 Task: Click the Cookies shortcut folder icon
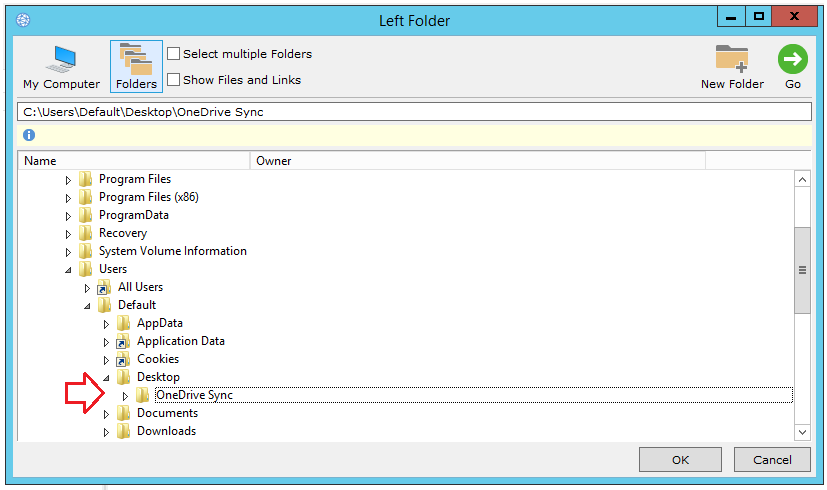124,359
